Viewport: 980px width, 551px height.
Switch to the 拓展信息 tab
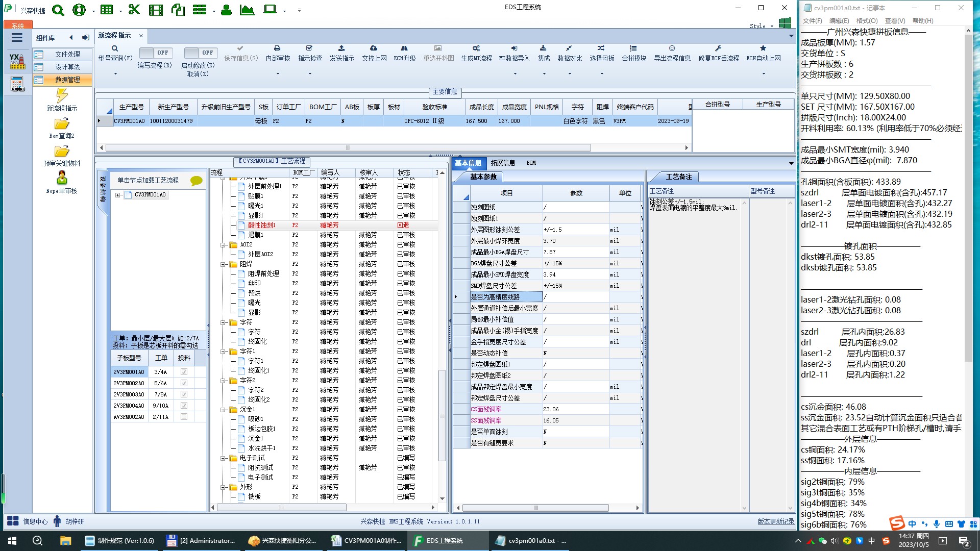503,163
